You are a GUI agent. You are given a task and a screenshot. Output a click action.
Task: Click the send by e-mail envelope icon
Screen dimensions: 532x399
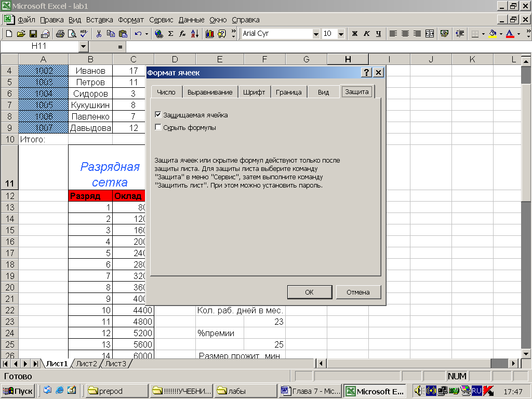(x=45, y=34)
